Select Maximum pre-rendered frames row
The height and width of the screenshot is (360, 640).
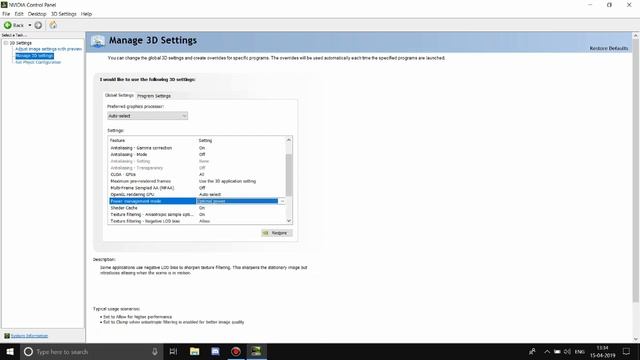point(198,181)
